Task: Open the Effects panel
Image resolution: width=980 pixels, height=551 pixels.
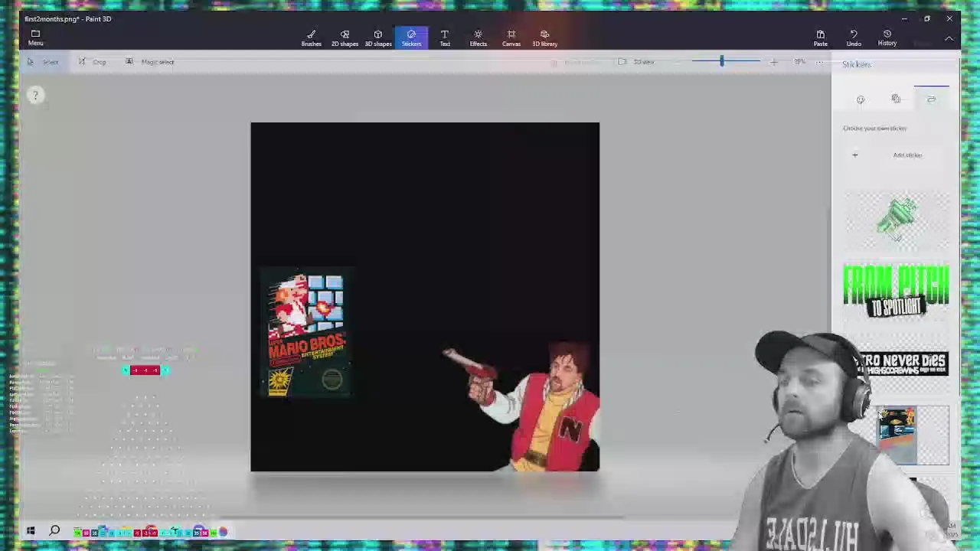Action: tap(478, 37)
